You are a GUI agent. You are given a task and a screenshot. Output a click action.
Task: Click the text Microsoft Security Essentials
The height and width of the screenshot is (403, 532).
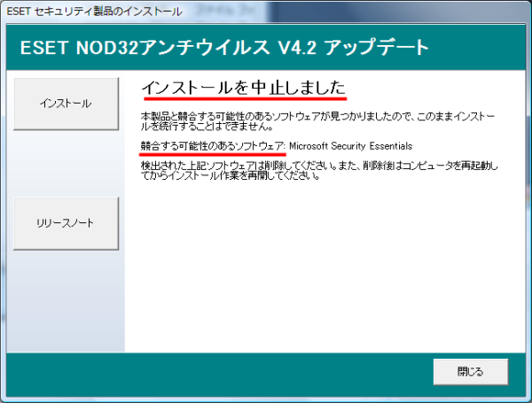tap(351, 146)
